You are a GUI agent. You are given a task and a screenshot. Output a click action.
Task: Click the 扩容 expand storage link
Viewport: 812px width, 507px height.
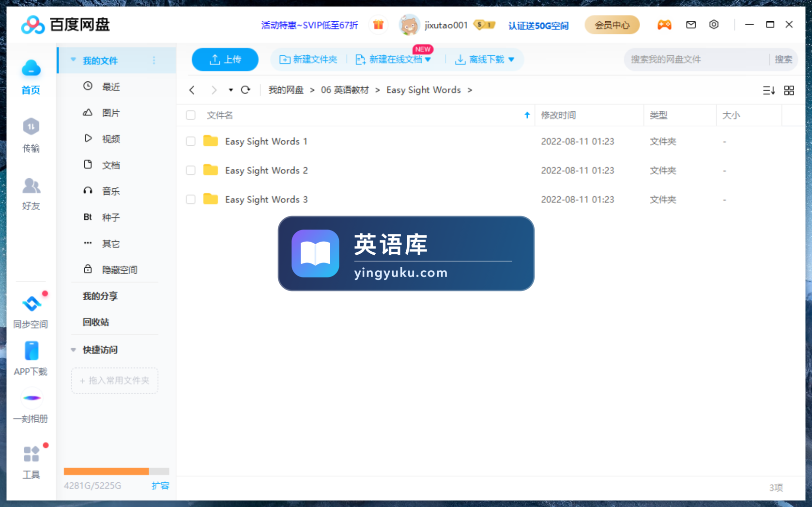point(160,486)
